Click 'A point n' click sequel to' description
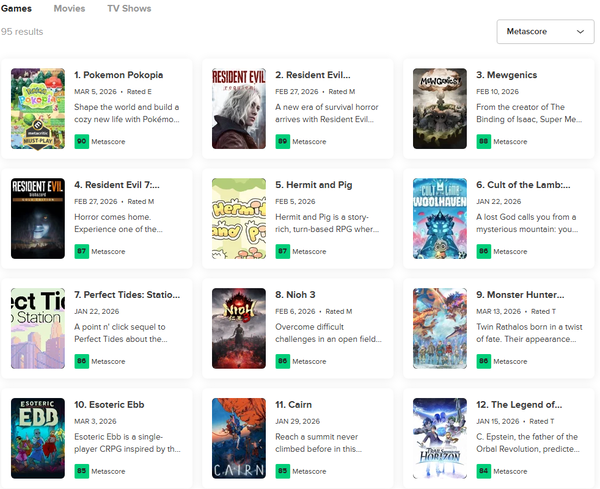The width and height of the screenshot is (600, 489). [x=120, y=327]
